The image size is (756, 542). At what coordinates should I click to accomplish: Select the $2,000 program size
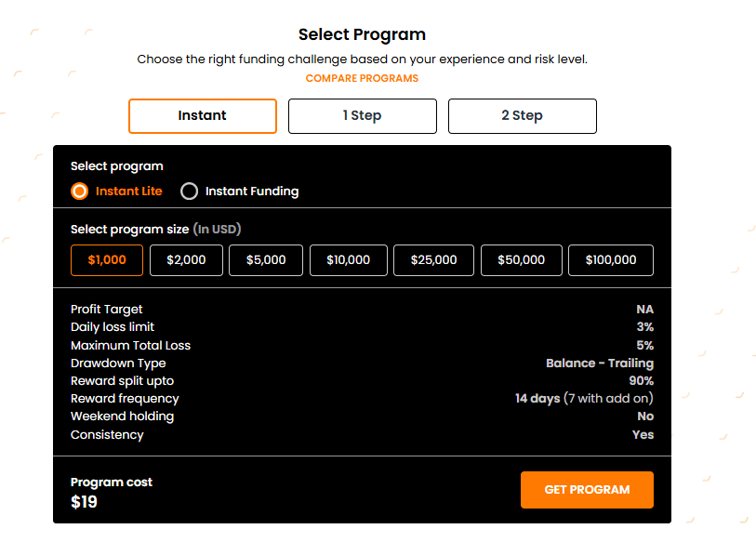point(185,260)
